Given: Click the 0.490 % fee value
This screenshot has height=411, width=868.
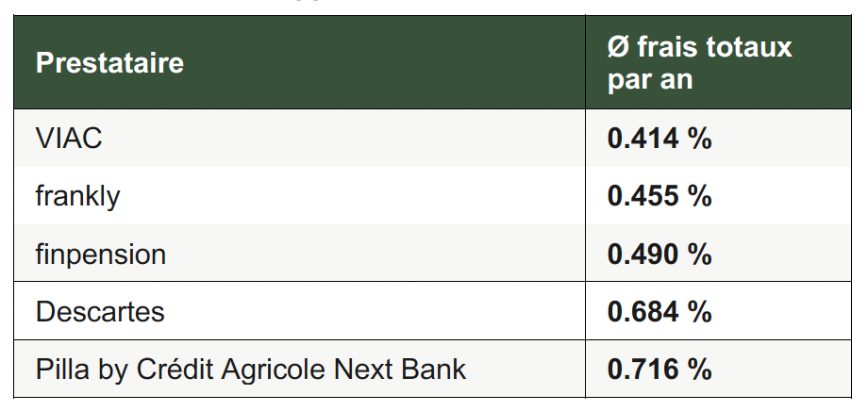Looking at the screenshot, I should click(659, 254).
